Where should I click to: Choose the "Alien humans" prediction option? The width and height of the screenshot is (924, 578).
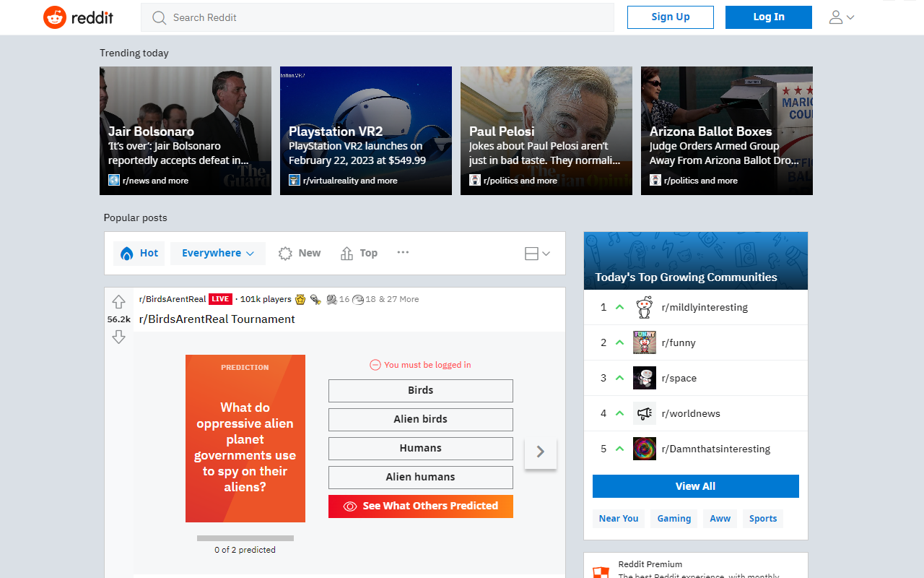click(421, 478)
